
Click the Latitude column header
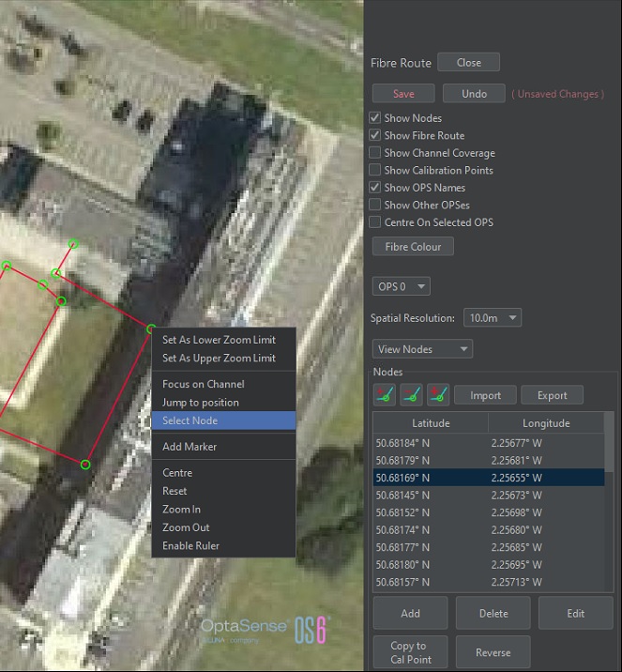431,423
